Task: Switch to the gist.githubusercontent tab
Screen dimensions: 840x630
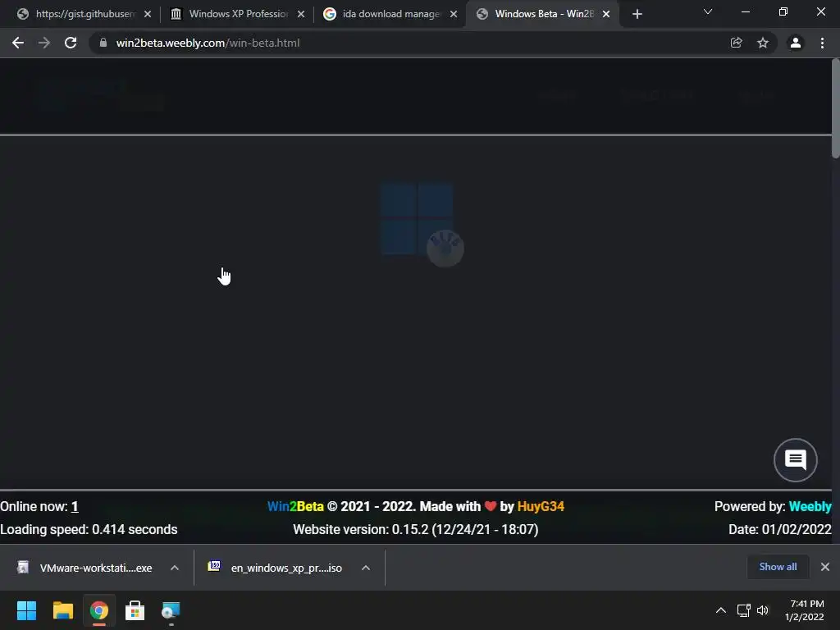Action: coord(85,14)
